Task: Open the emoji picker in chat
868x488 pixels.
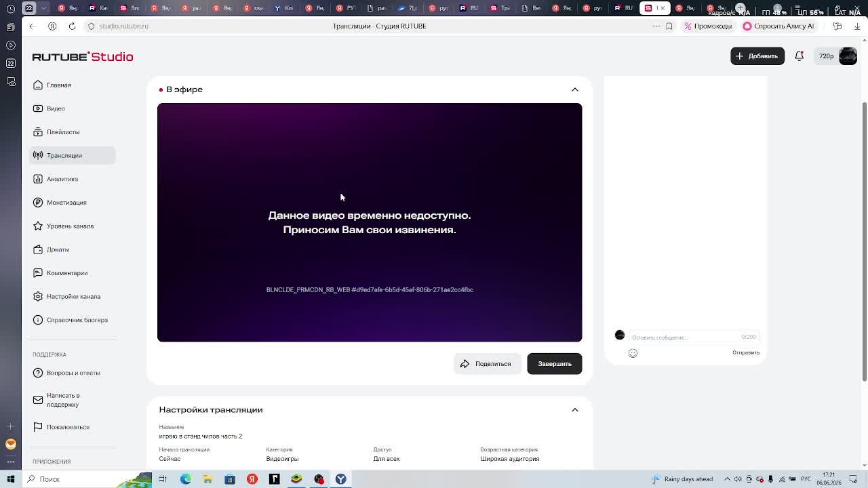Action: pos(633,353)
